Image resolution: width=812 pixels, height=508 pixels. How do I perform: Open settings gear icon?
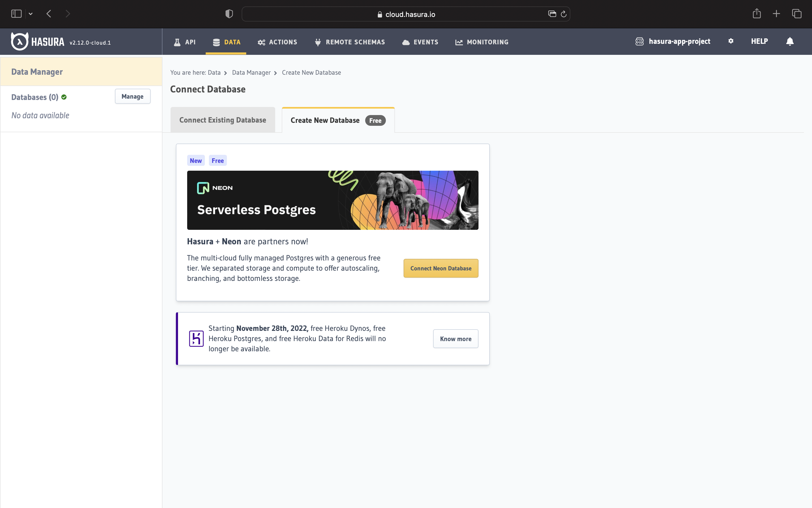tap(731, 41)
